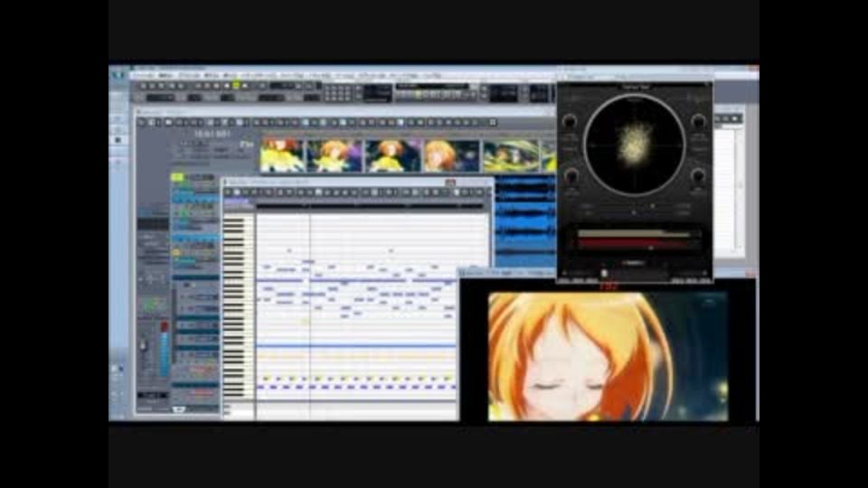This screenshot has width=868, height=488.
Task: Adjust the lower-right knob of the analyzer plugin
Action: (697, 176)
